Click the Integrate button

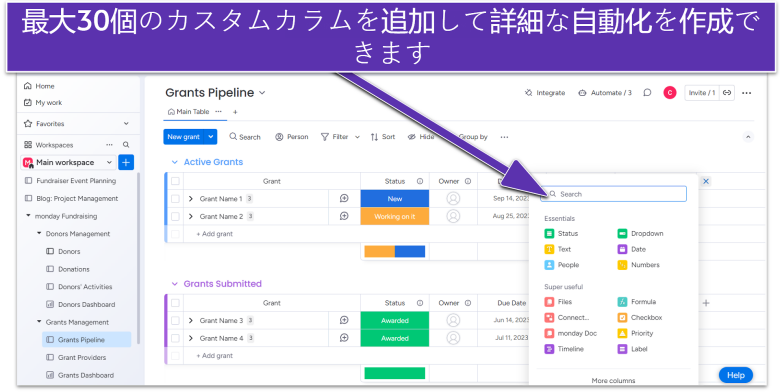(x=545, y=93)
